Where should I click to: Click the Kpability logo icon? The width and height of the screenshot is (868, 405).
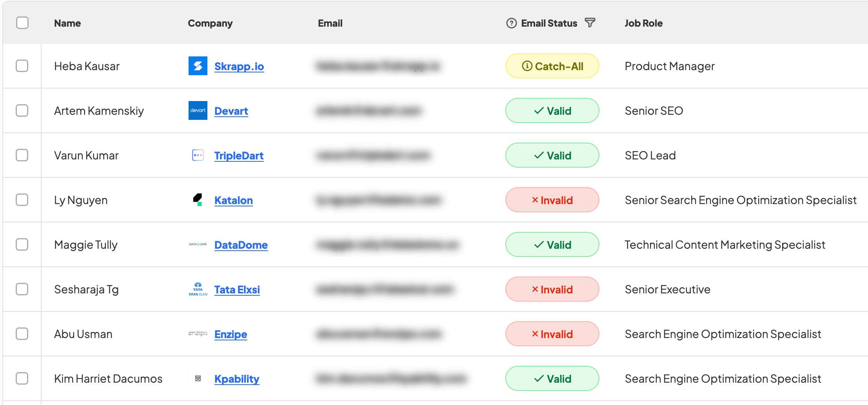click(198, 378)
